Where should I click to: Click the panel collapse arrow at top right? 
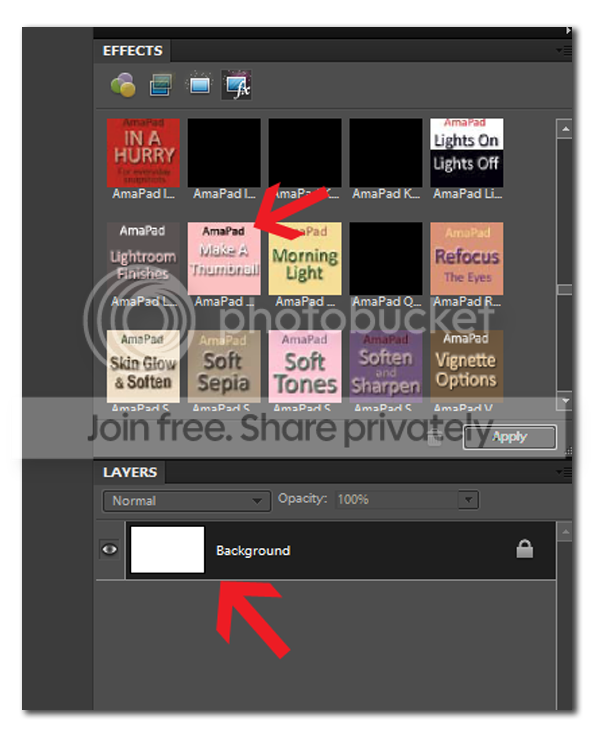point(569,31)
